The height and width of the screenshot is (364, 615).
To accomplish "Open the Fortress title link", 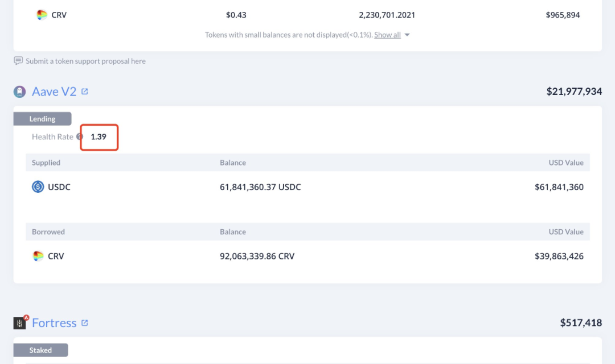I will pos(54,323).
